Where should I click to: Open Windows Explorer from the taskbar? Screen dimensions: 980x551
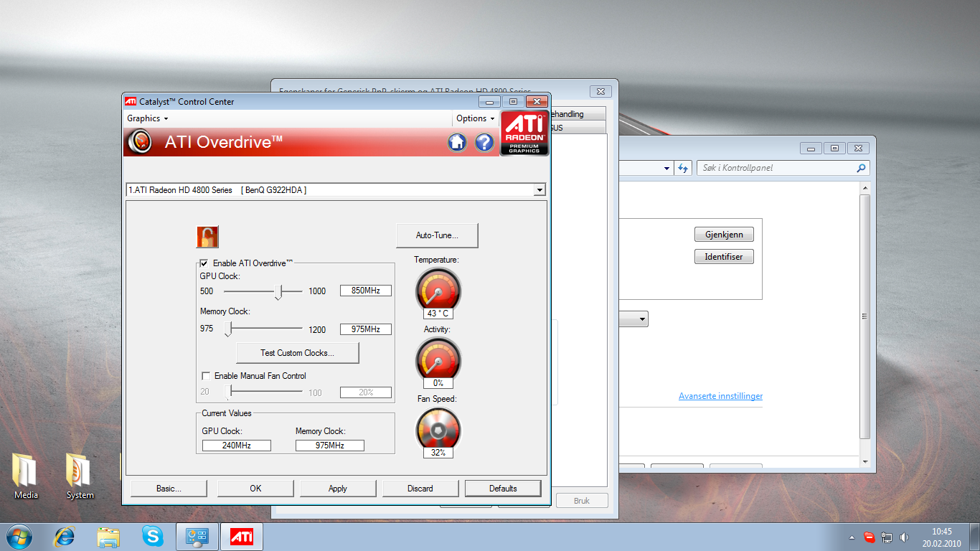click(108, 537)
